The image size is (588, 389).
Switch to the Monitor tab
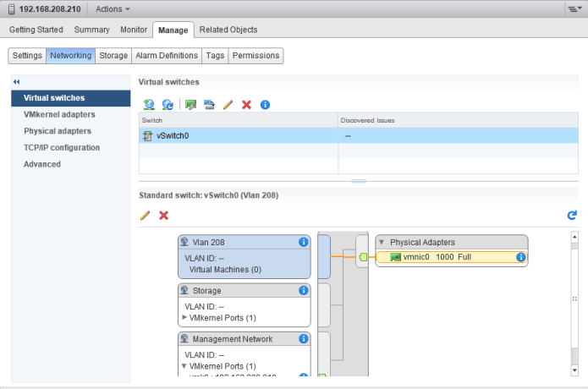click(134, 30)
